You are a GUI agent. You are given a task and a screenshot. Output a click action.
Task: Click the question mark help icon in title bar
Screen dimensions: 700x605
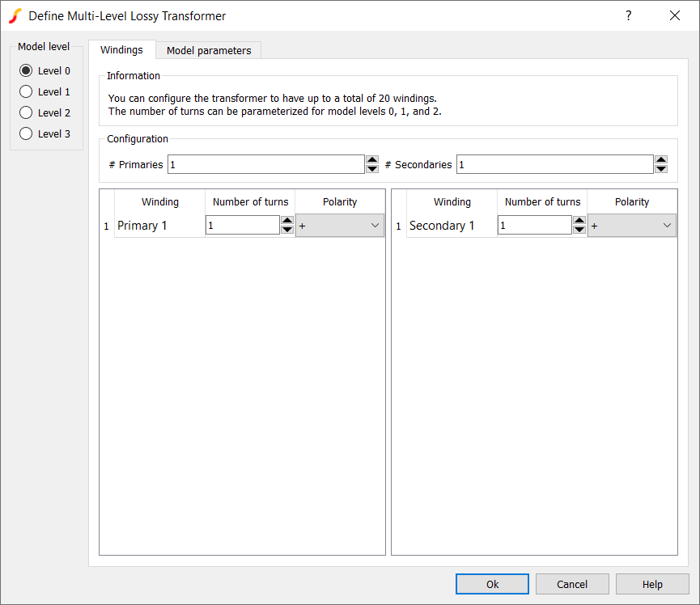pyautogui.click(x=629, y=15)
